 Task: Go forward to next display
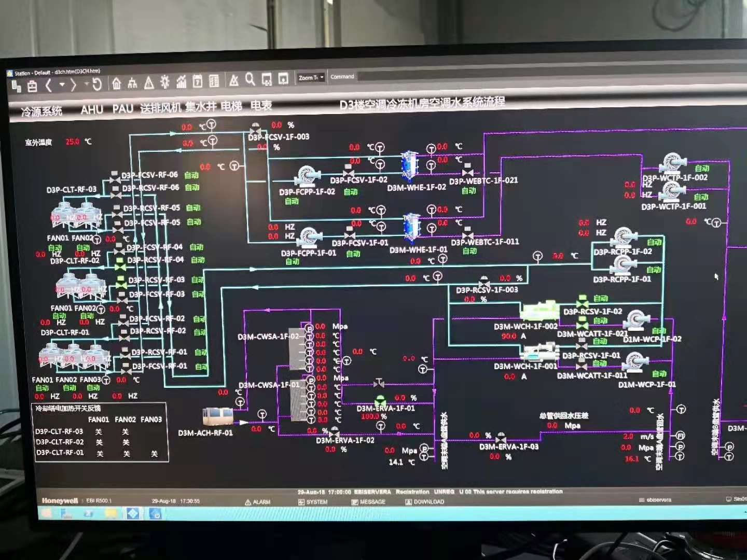tap(73, 85)
